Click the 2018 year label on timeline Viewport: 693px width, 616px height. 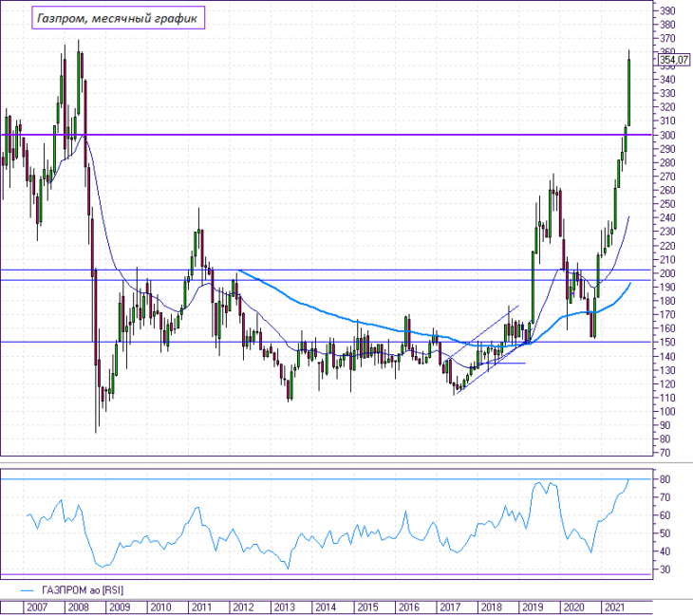491,607
